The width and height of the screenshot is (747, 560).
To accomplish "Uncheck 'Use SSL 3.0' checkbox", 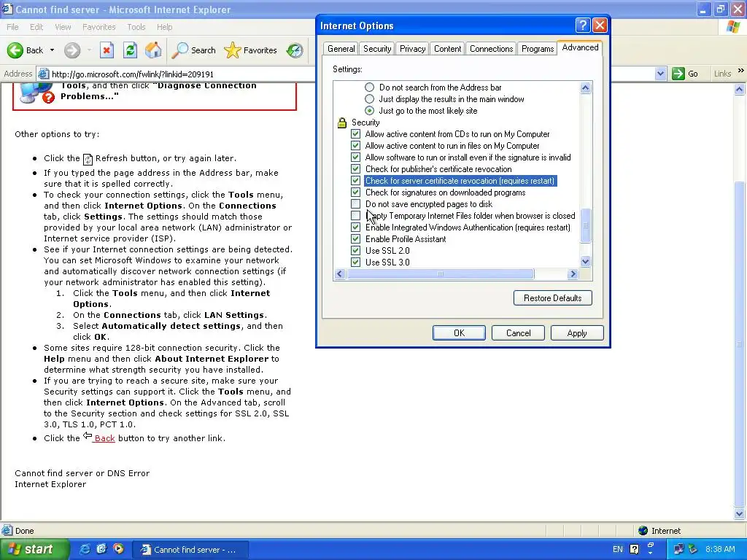I will [355, 262].
